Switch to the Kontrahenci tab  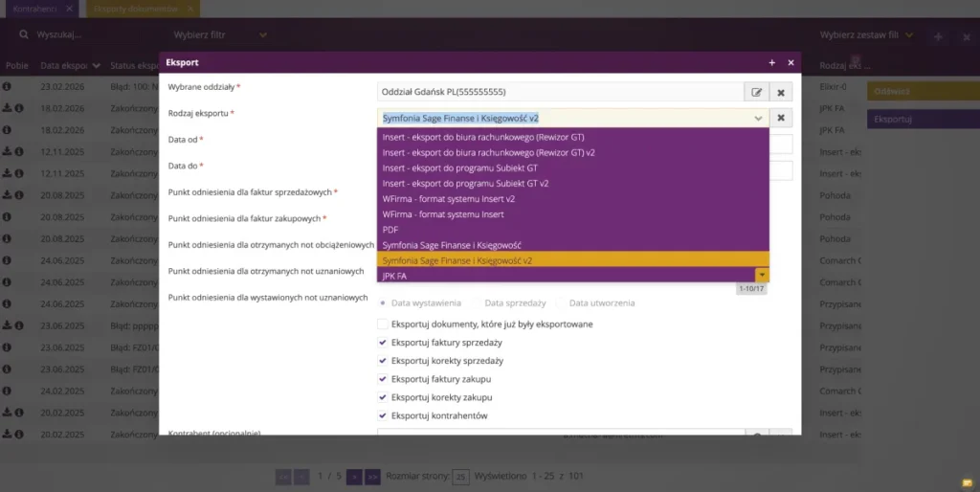[x=33, y=9]
